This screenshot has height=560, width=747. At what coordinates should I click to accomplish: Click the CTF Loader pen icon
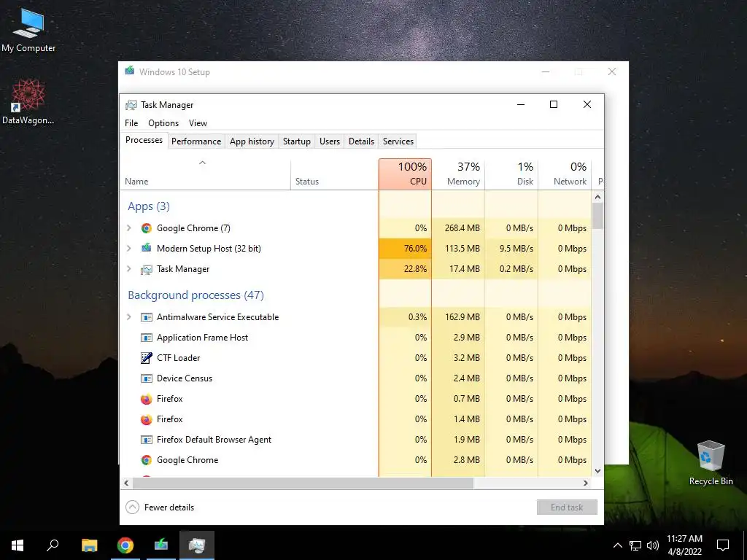pyautogui.click(x=146, y=358)
